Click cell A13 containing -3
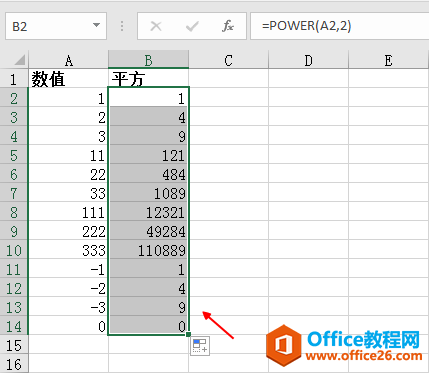The width and height of the screenshot is (429, 373). pyautogui.click(x=69, y=306)
